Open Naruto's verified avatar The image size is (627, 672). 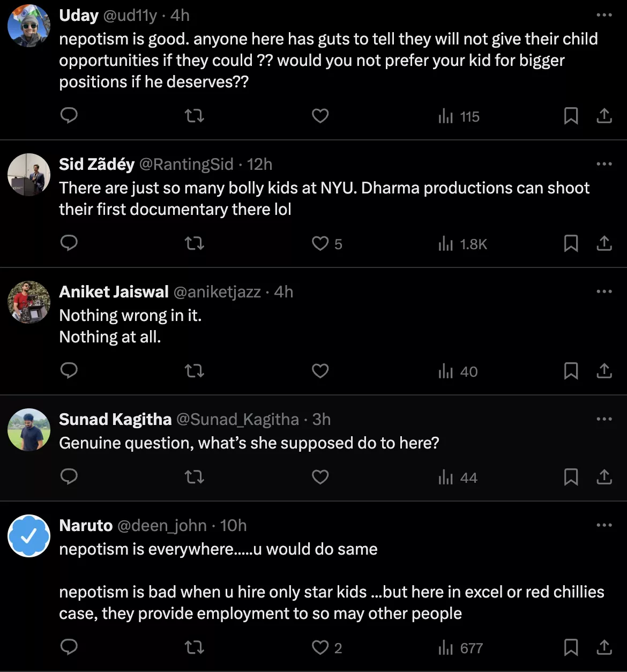click(x=29, y=536)
